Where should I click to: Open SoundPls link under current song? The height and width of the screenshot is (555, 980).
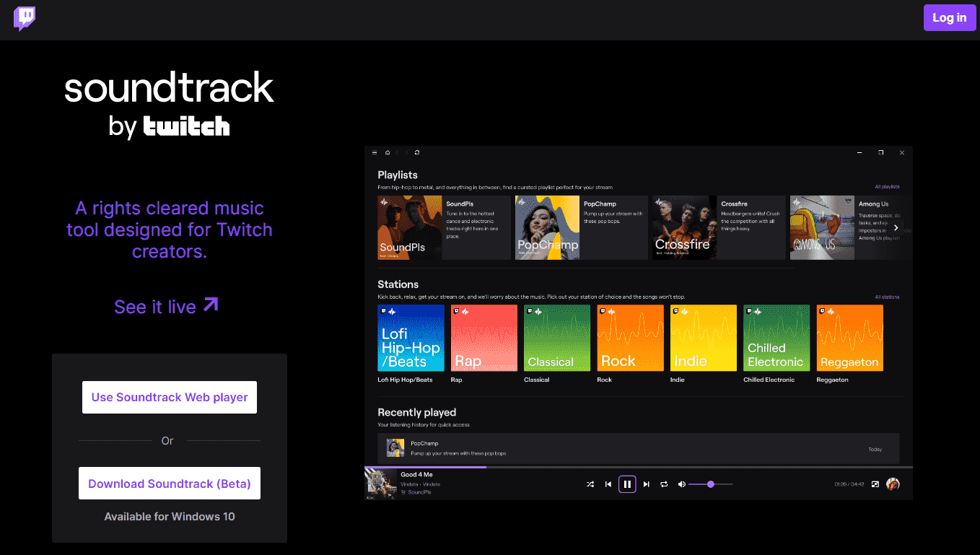(419, 492)
